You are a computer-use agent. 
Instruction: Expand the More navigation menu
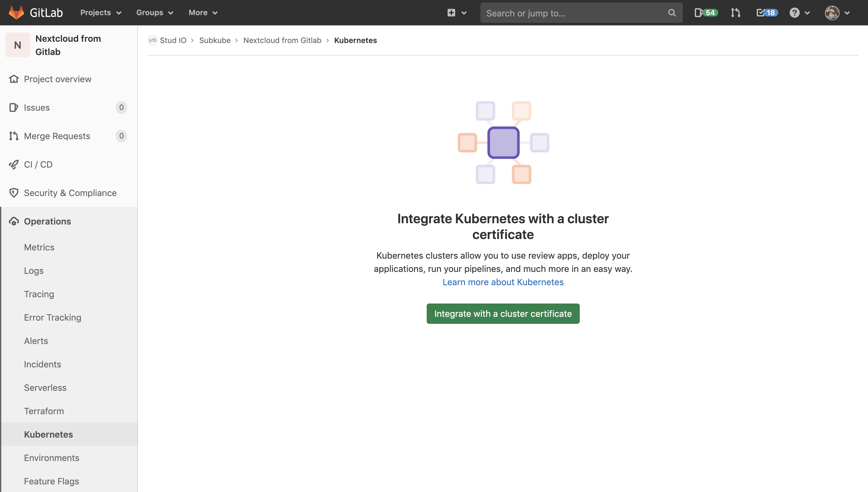pyautogui.click(x=203, y=13)
